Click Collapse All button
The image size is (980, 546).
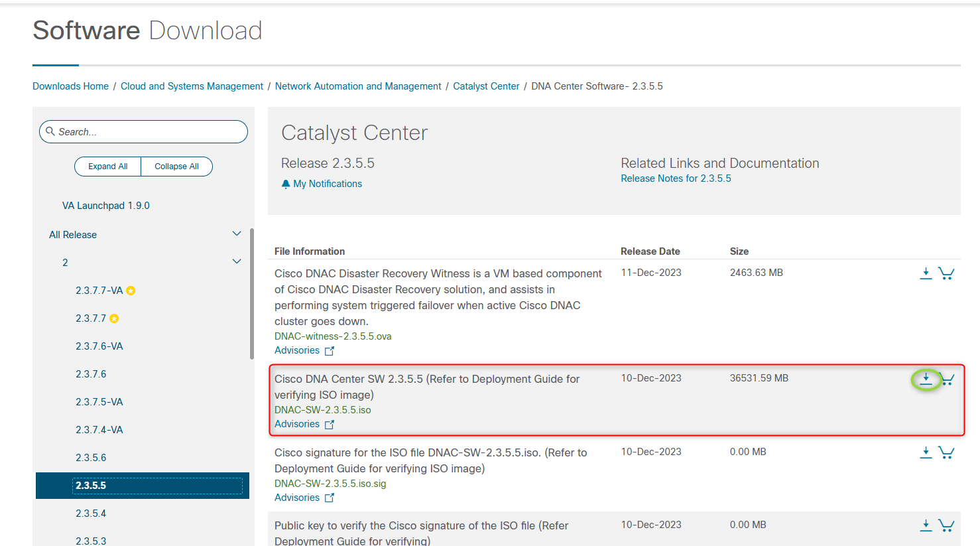pos(176,167)
